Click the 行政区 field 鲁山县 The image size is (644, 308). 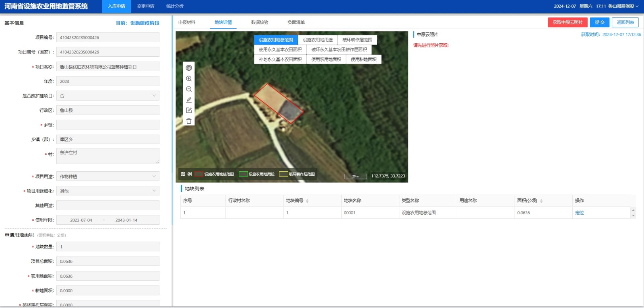point(108,110)
